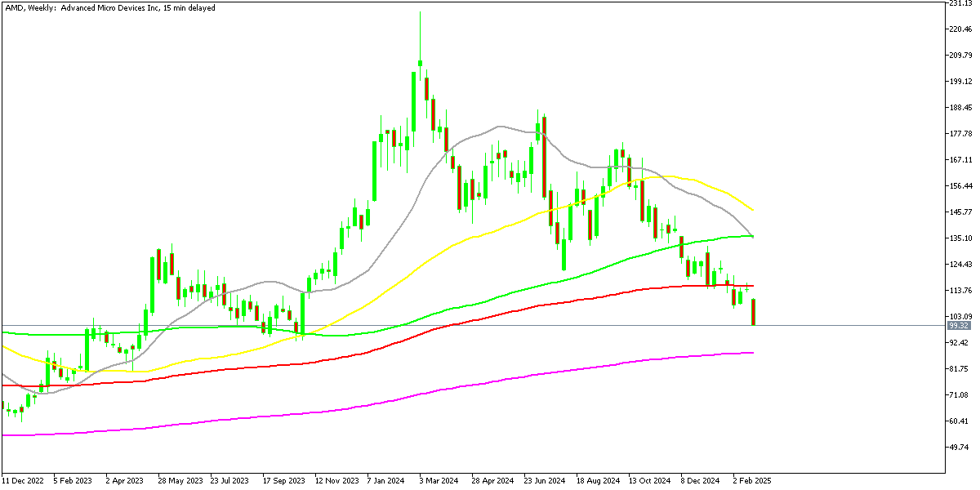Pick the 177.78 label on price scale
980x490 pixels.
click(961, 134)
